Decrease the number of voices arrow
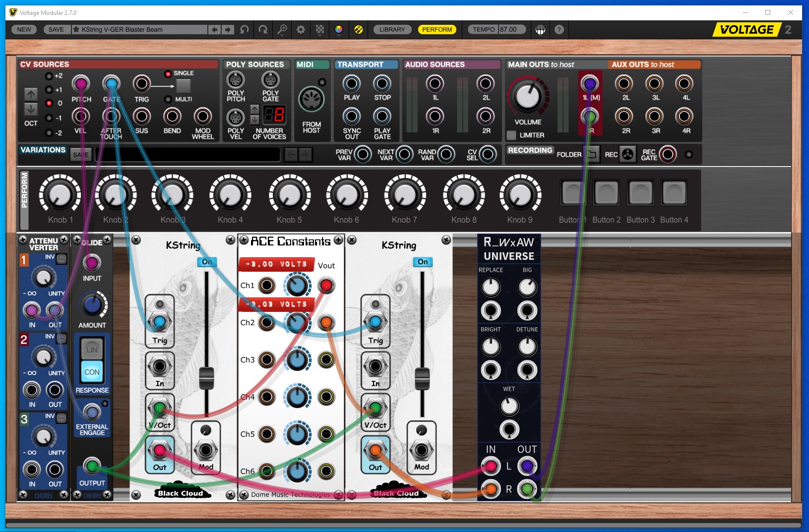Viewport: 809px width, 532px height. (254, 119)
